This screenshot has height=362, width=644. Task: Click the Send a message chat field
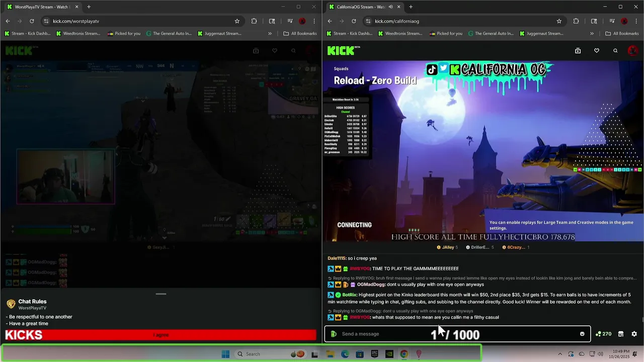(458, 334)
